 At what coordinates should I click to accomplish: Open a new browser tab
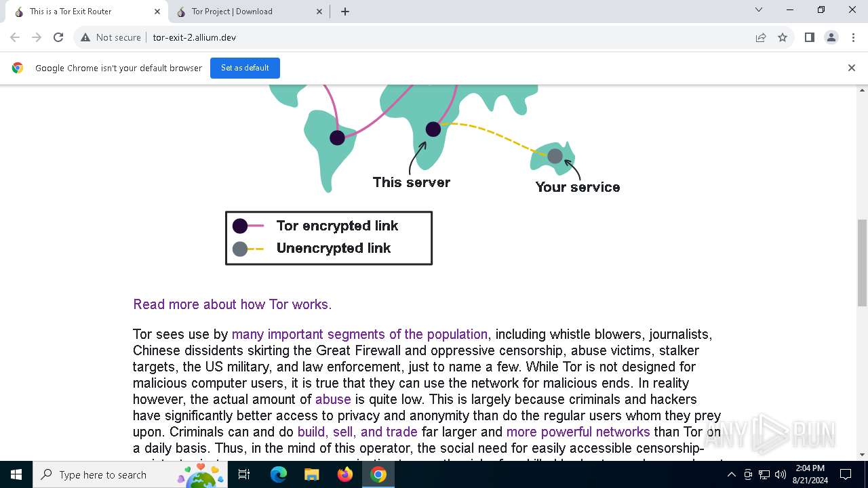coord(345,12)
